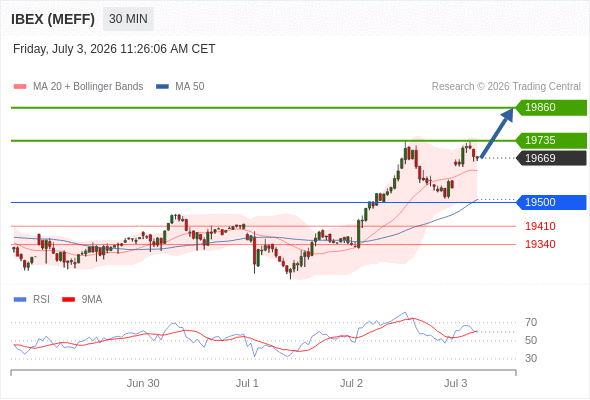
Task: Click the MA 20 + Bollinger Bands legend text
Action: 88,87
